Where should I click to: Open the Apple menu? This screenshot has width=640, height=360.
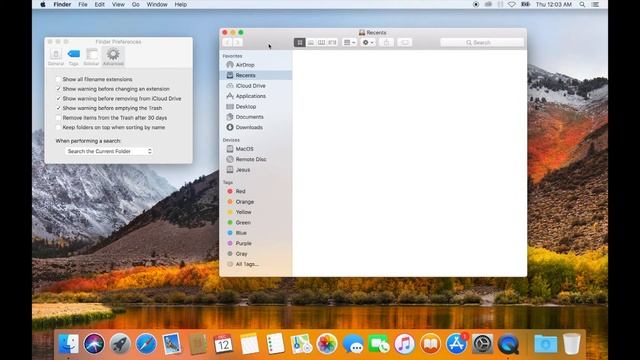pos(43,4)
